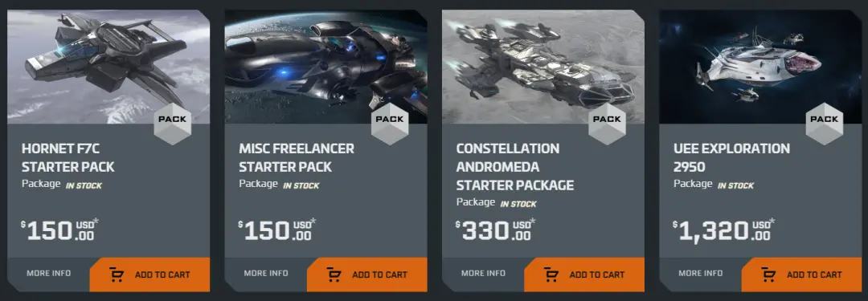Click the cart icon for Constellation Andromeda package
The image size is (868, 301).
551,275
